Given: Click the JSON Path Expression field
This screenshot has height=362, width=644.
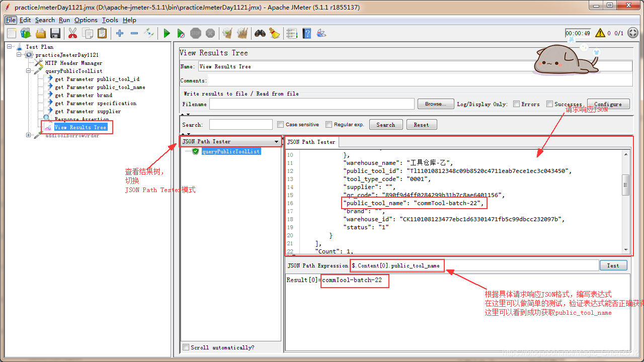Looking at the screenshot, I should (x=474, y=265).
